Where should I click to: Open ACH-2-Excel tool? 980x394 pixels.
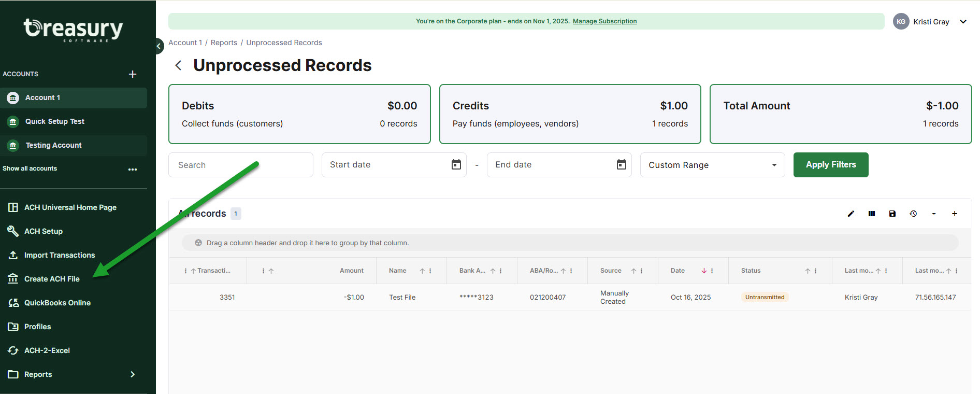point(47,350)
